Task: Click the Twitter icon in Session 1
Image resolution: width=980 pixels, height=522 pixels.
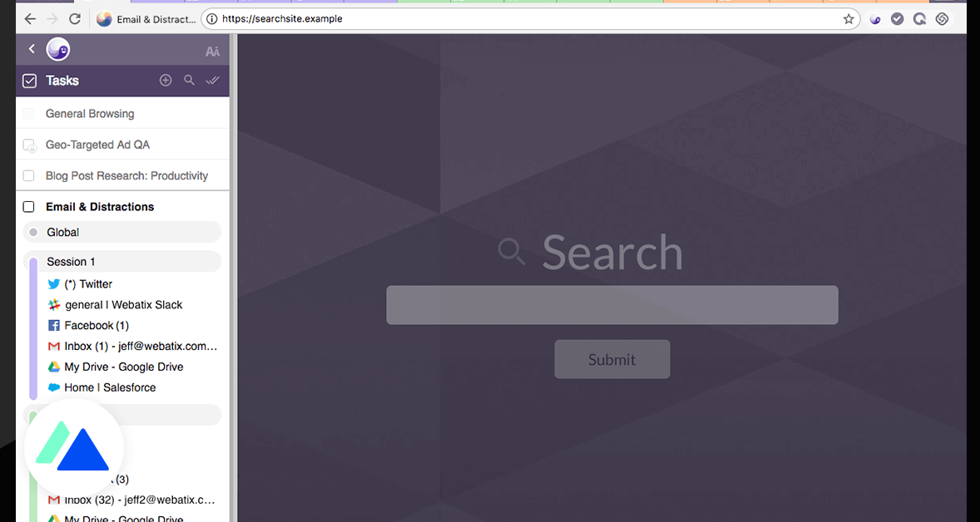Action: point(53,283)
